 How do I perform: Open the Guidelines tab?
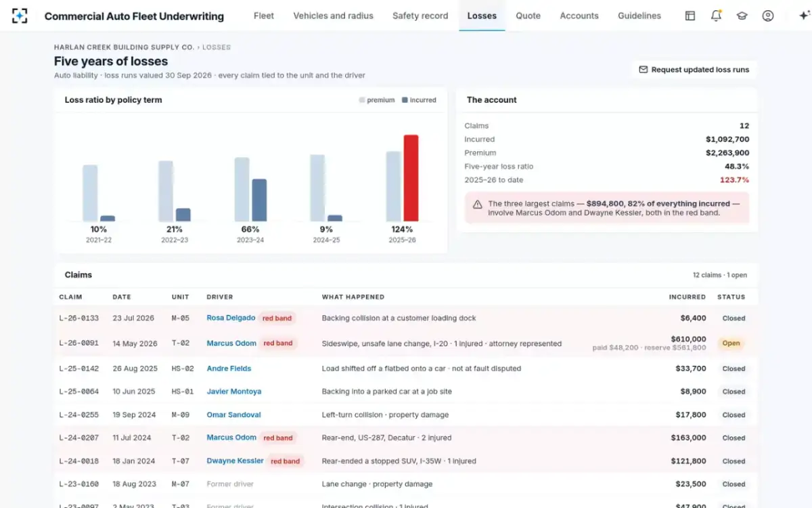639,16
